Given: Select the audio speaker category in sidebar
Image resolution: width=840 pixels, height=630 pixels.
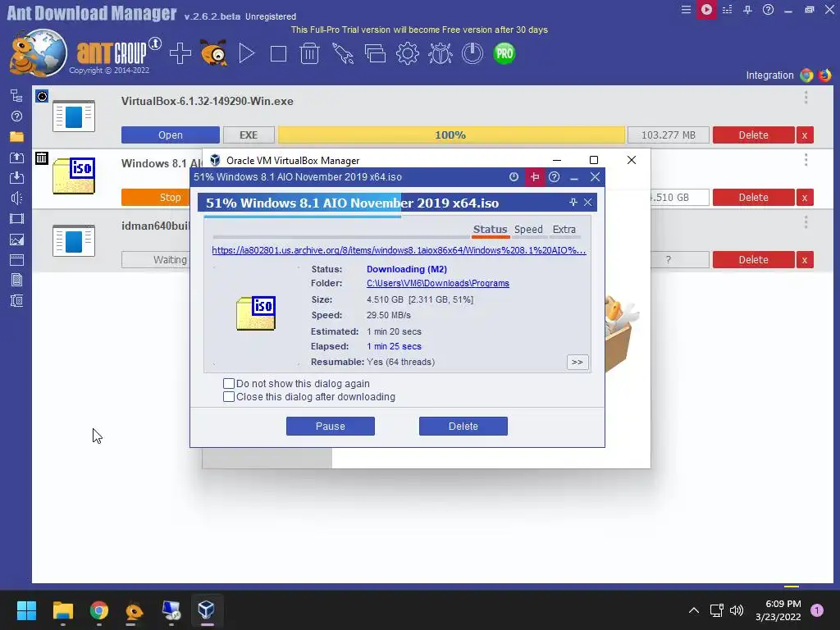Looking at the screenshot, I should [x=16, y=199].
